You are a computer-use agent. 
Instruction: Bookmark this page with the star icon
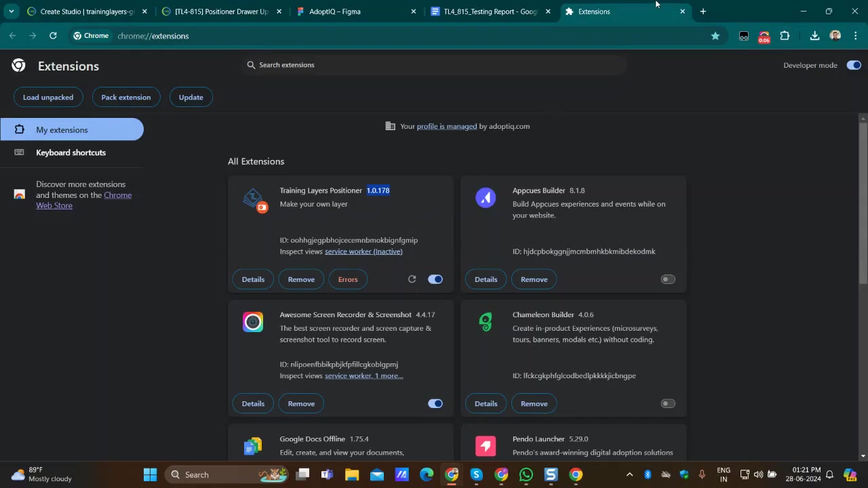(x=715, y=36)
